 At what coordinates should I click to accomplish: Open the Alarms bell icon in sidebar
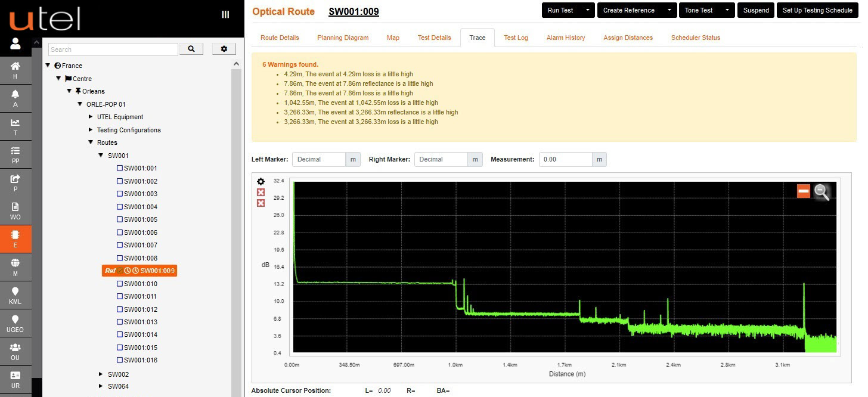coord(15,94)
